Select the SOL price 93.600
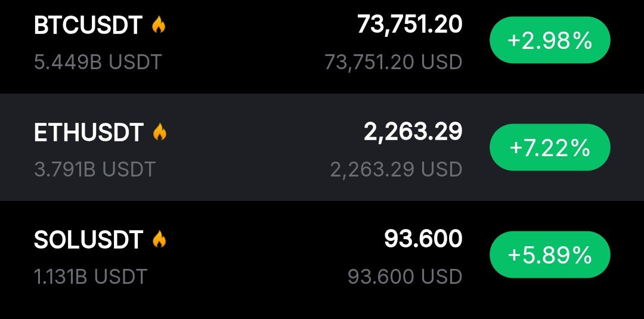This screenshot has width=644, height=319. [423, 239]
